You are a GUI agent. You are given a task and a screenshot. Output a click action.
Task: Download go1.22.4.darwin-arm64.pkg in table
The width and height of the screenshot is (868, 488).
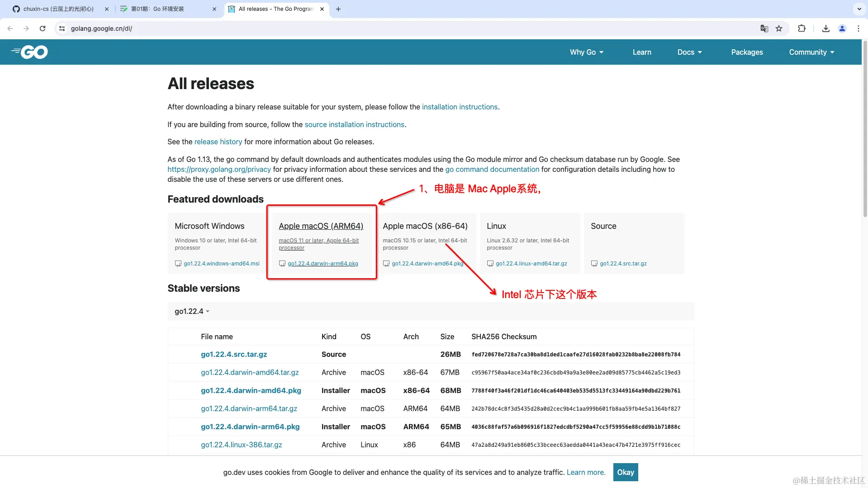point(250,427)
